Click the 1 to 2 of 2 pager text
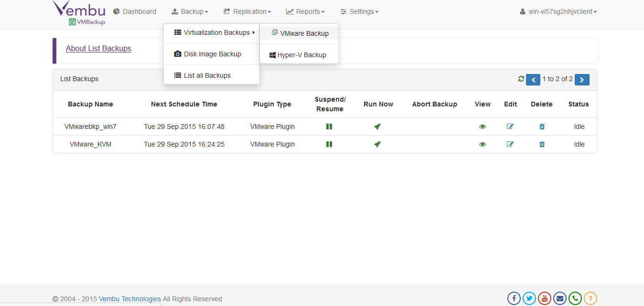The height and width of the screenshot is (306, 644). [x=558, y=79]
